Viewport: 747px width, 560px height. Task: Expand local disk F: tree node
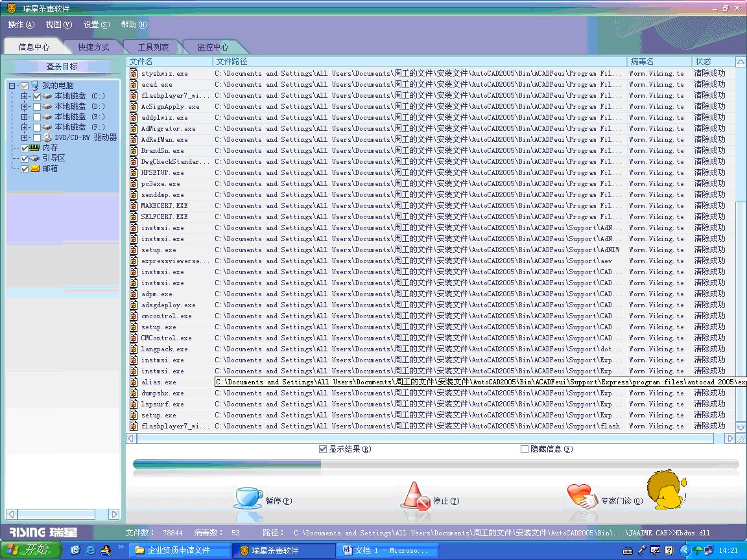24,128
